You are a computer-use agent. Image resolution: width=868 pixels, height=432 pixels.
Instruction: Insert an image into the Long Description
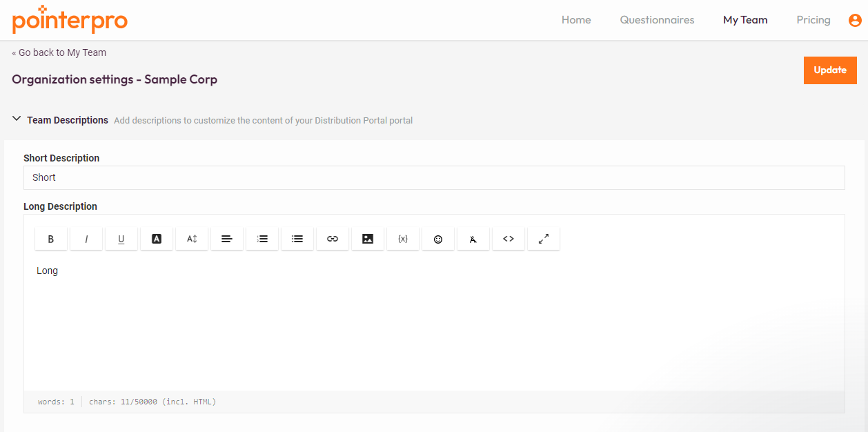367,238
